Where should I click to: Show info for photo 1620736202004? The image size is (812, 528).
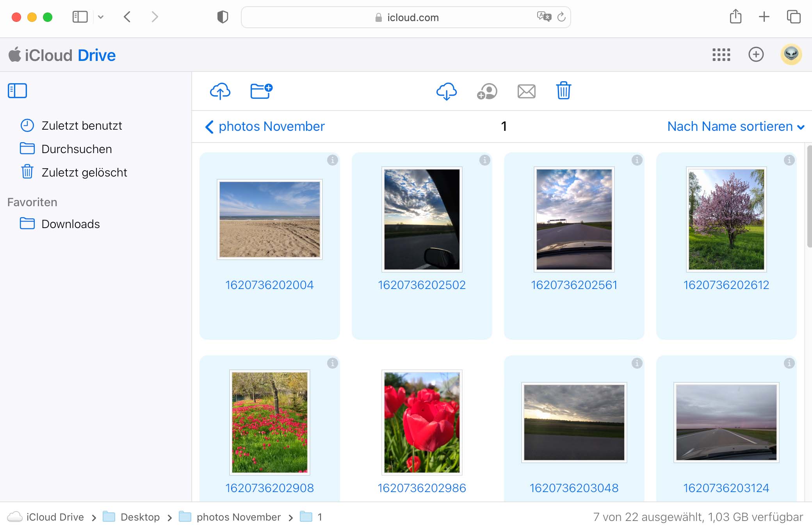pos(332,160)
